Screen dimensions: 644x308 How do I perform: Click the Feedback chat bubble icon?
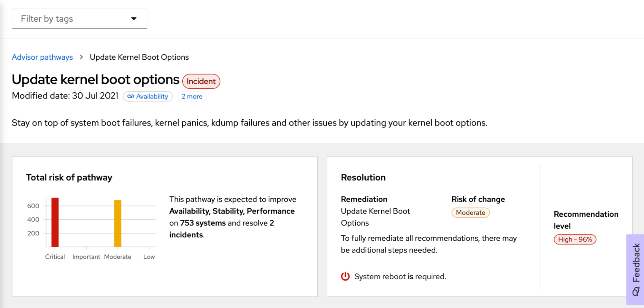pos(636,292)
